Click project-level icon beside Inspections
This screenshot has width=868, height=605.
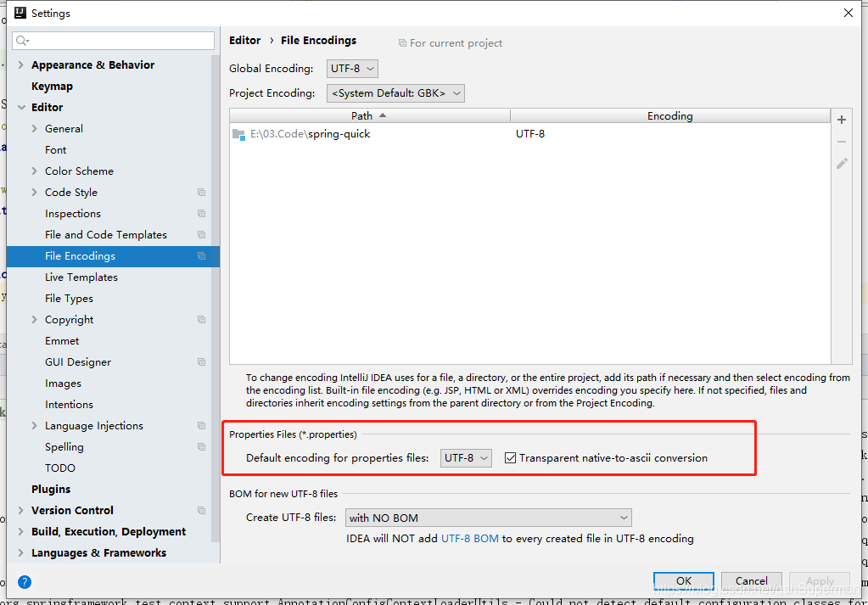[x=201, y=214]
